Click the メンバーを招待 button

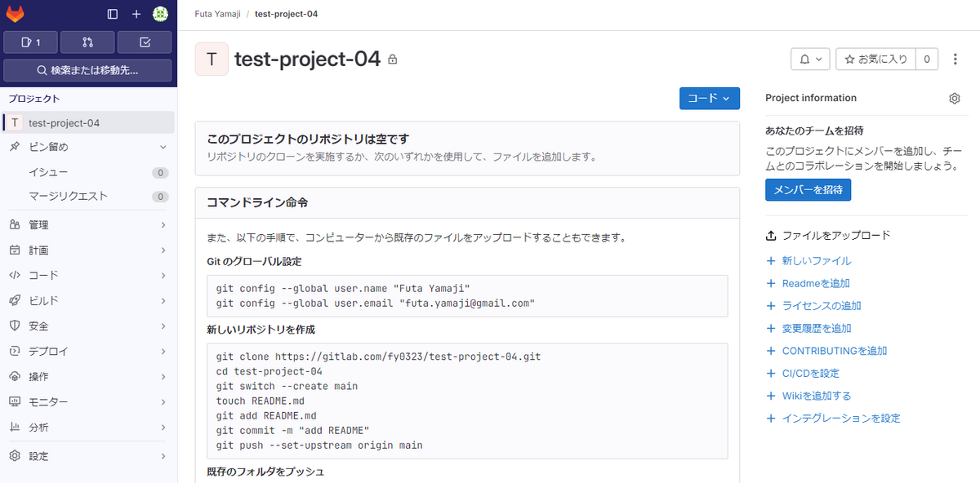[808, 189]
